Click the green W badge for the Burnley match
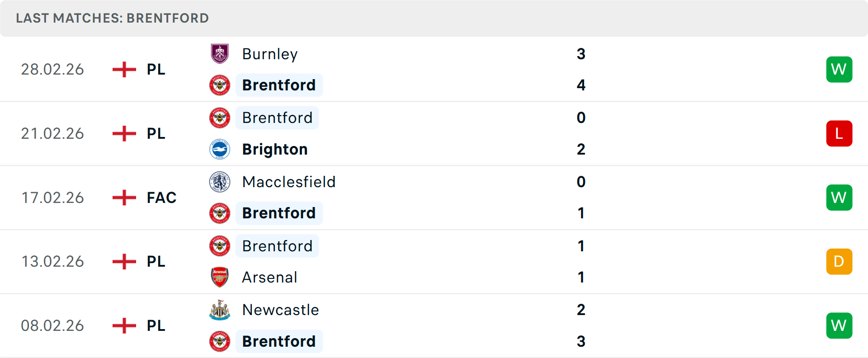This screenshot has height=358, width=868. 839,69
